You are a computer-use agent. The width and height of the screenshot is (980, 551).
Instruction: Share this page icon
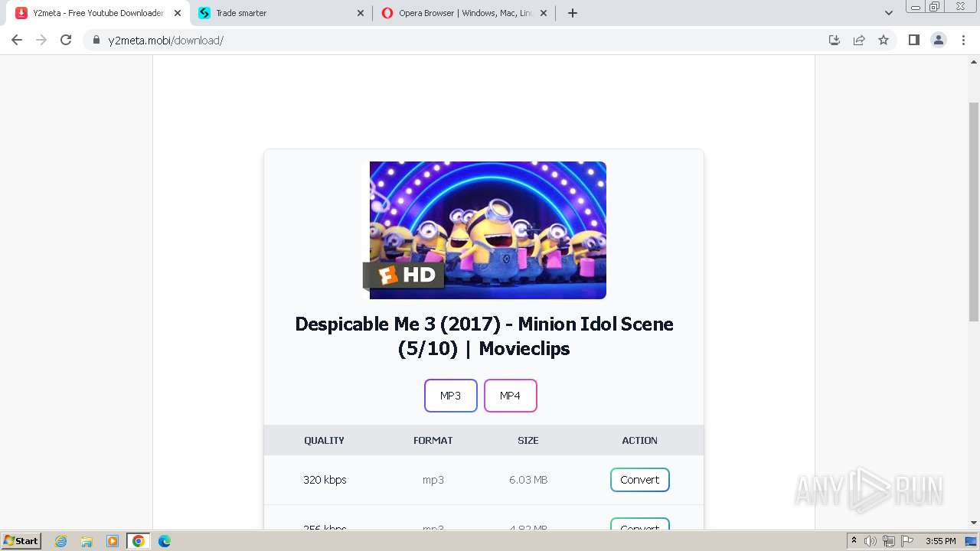point(859,40)
